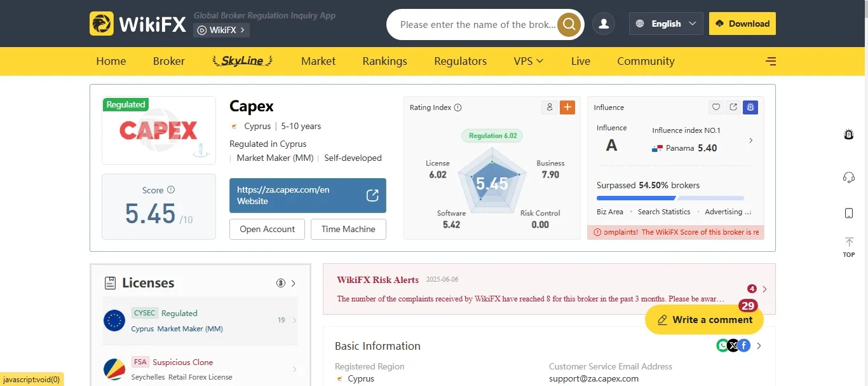Screen dimensions: 868x386
Task: Click the magnifier search button
Action: 569,25
